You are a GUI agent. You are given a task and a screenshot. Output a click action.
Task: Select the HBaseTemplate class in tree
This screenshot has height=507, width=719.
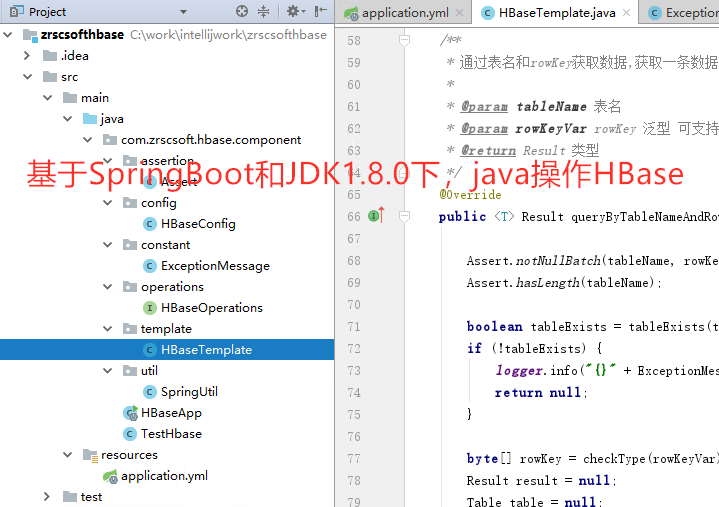coord(206,350)
